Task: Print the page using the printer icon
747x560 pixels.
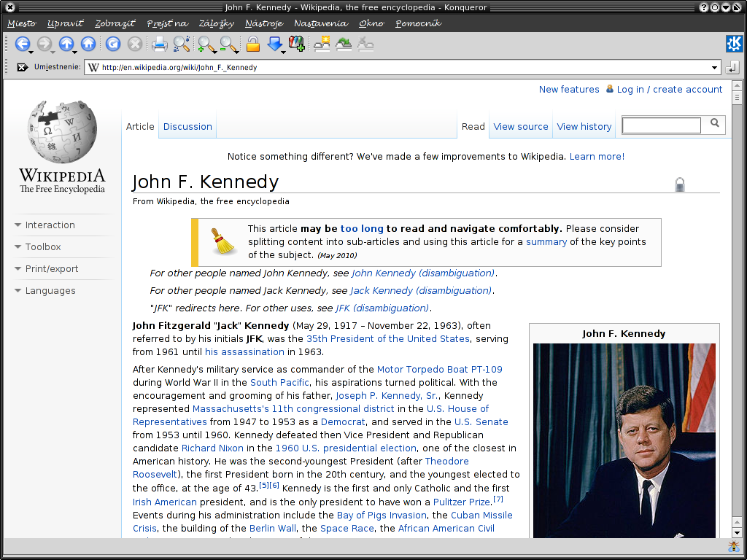Action: (x=160, y=44)
